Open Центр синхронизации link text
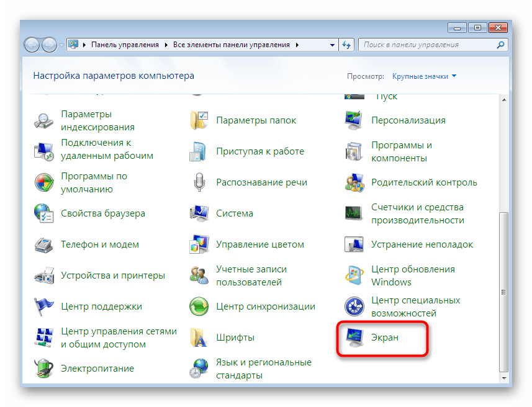 point(266,306)
